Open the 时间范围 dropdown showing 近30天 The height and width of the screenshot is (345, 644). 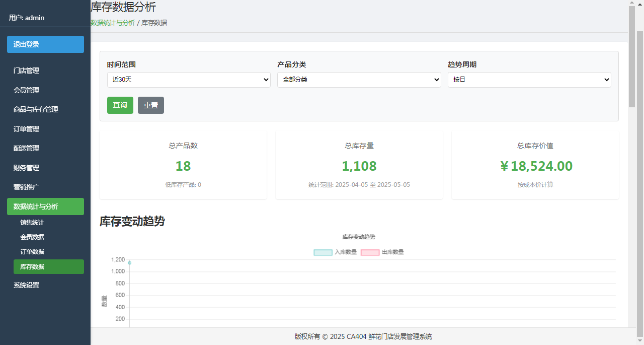click(x=189, y=80)
